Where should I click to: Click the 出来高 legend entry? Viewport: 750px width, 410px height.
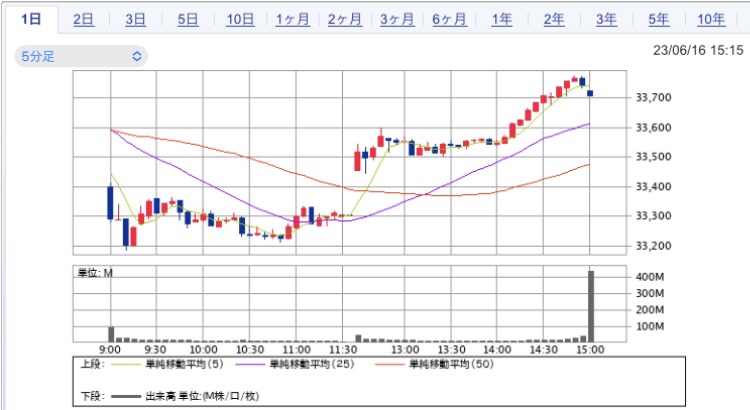click(x=202, y=396)
